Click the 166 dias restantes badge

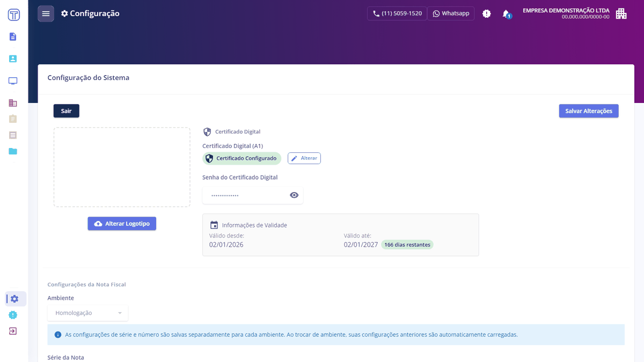407,245
